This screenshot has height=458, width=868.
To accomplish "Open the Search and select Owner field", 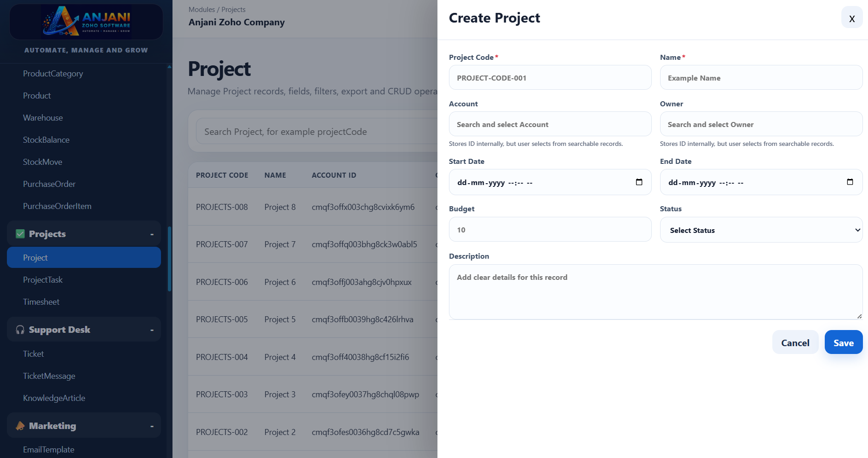I will click(761, 124).
